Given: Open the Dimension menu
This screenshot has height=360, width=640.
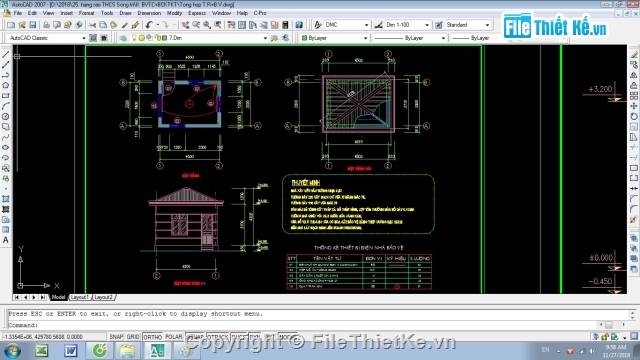Looking at the screenshot, I should coord(149,13).
